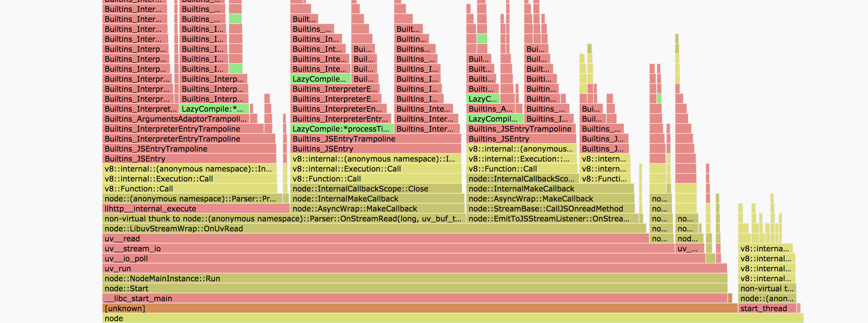Click 'node::(anonymous namespace)::Parser::Pr...' frame
Image resolution: width=868 pixels, height=323 pixels.
(x=192, y=199)
